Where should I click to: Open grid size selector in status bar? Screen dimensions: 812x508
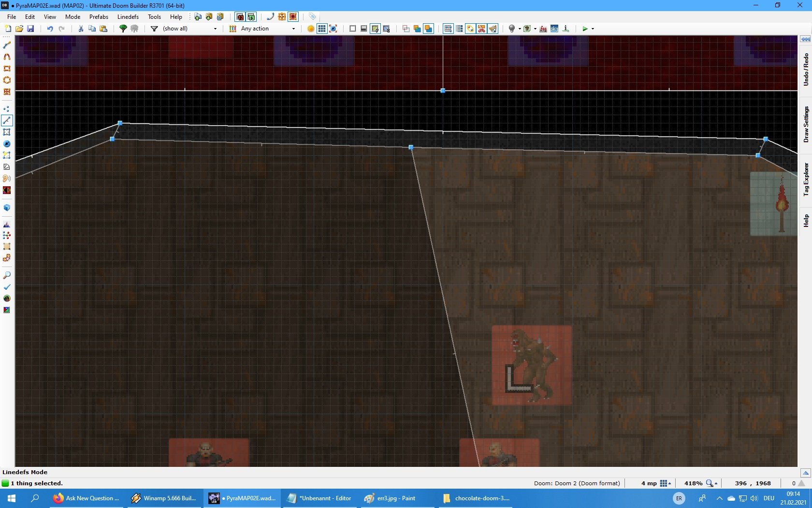666,483
